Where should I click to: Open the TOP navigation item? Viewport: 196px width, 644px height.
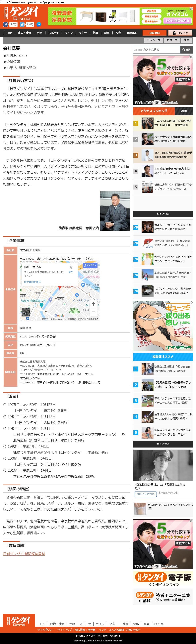(x=9, y=33)
